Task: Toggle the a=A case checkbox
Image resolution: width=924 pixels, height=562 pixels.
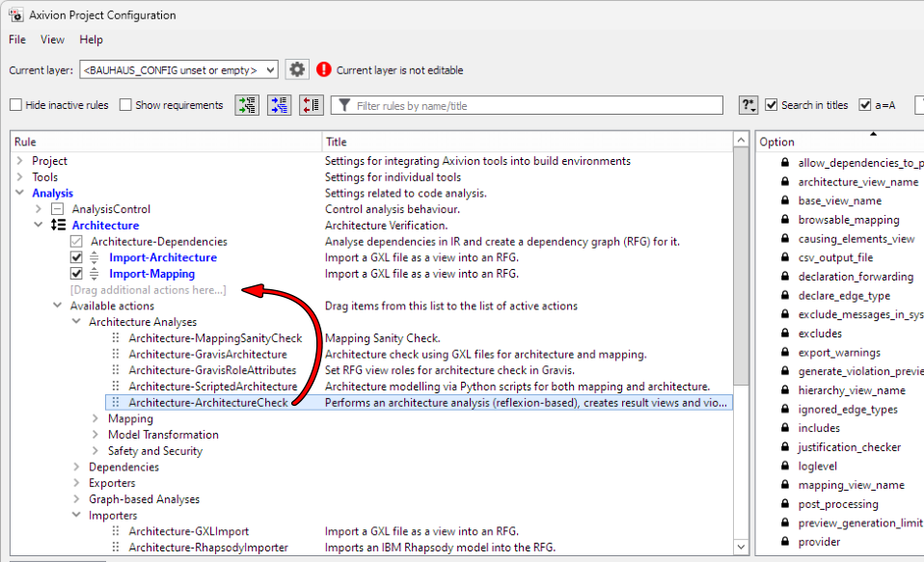Action: pos(865,105)
